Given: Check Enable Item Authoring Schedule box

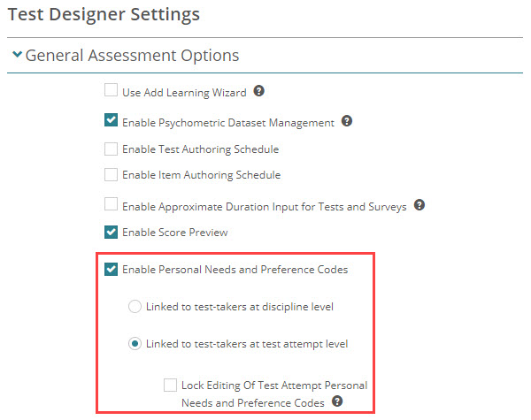Looking at the screenshot, I should click(111, 175).
